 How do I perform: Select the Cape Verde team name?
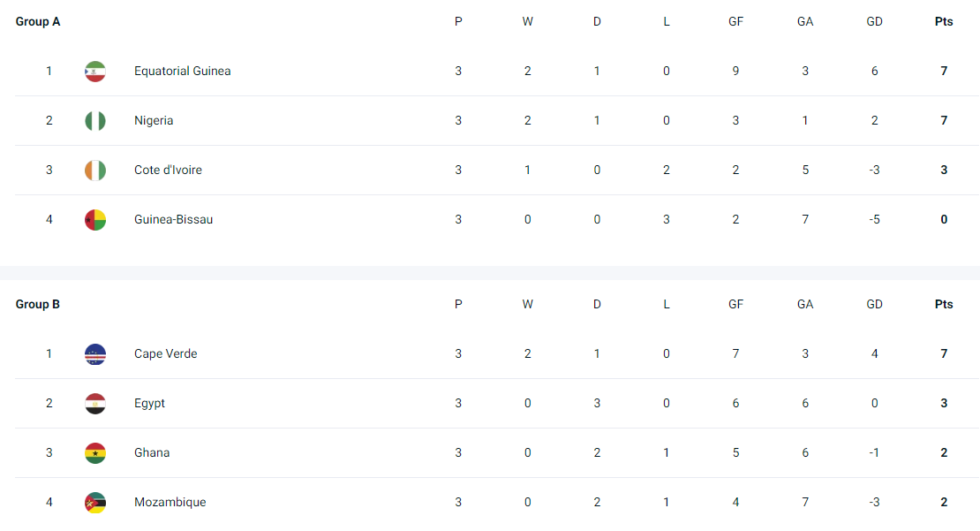[x=165, y=353]
